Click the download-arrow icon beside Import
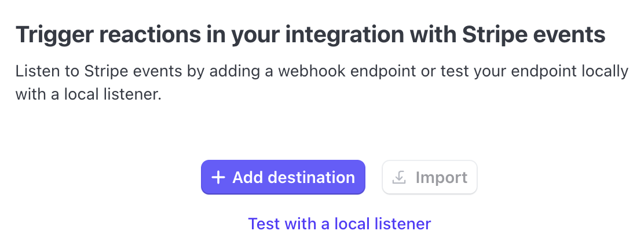 click(x=399, y=177)
